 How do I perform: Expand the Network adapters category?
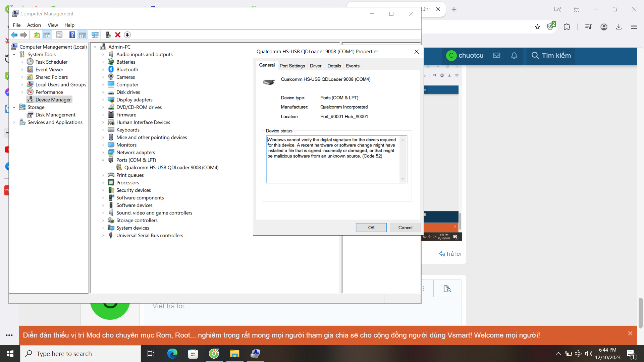tap(103, 153)
